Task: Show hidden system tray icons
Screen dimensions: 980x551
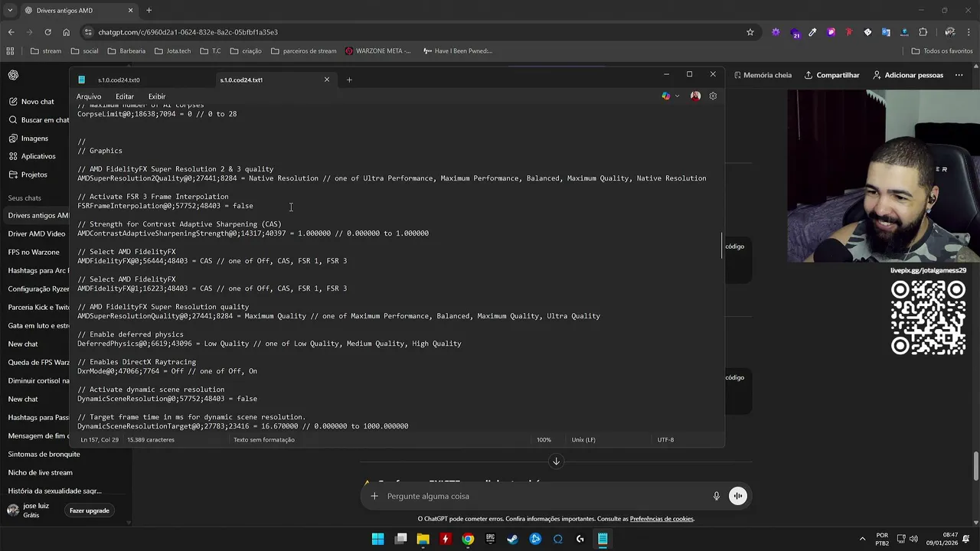Action: (x=862, y=539)
